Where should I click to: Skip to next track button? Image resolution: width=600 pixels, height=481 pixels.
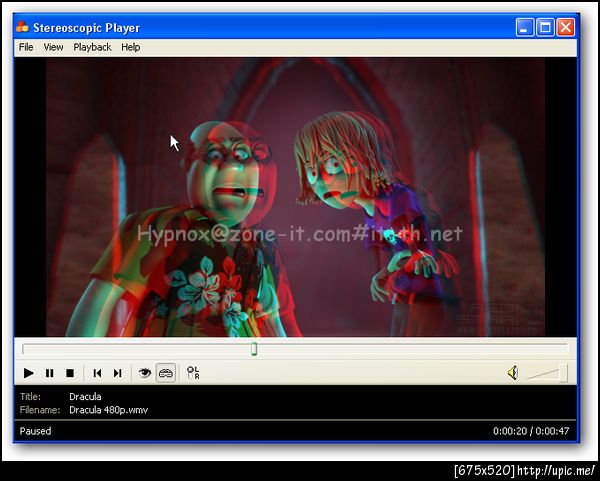[117, 373]
